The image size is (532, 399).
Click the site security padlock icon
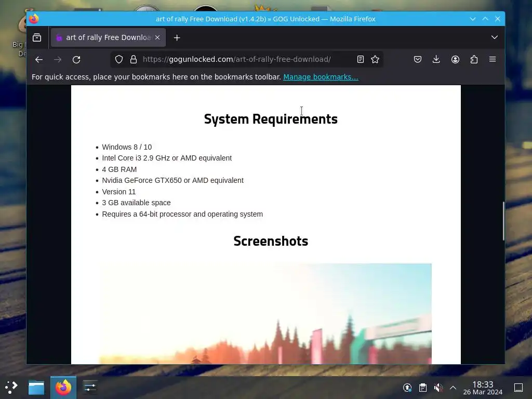coord(134,59)
